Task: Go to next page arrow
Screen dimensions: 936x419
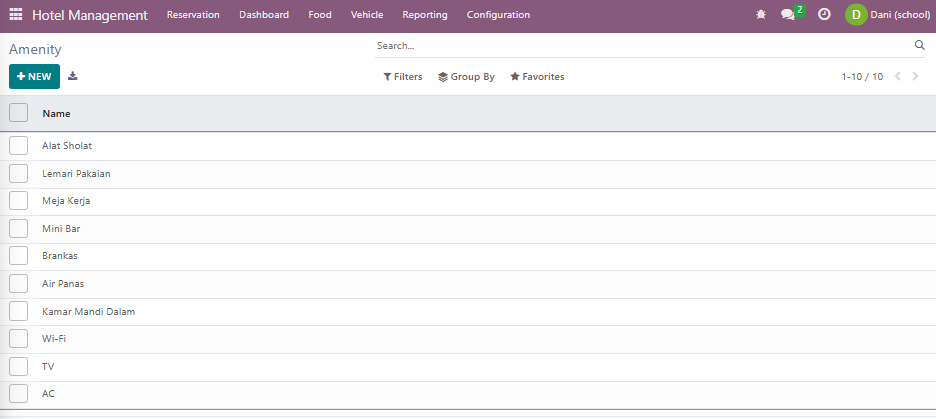Action: (915, 76)
